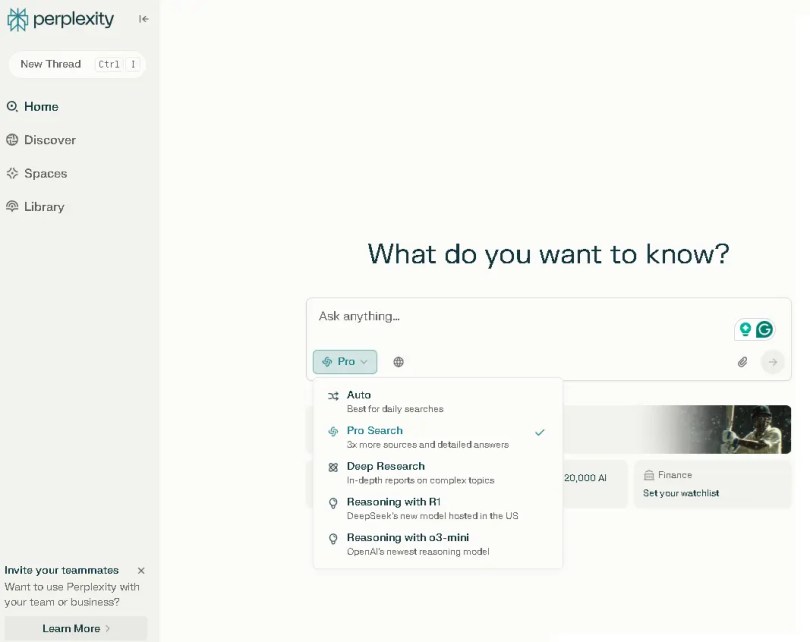Click the Pro button swirl icon
The width and height of the screenshot is (810, 642).
tap(327, 362)
